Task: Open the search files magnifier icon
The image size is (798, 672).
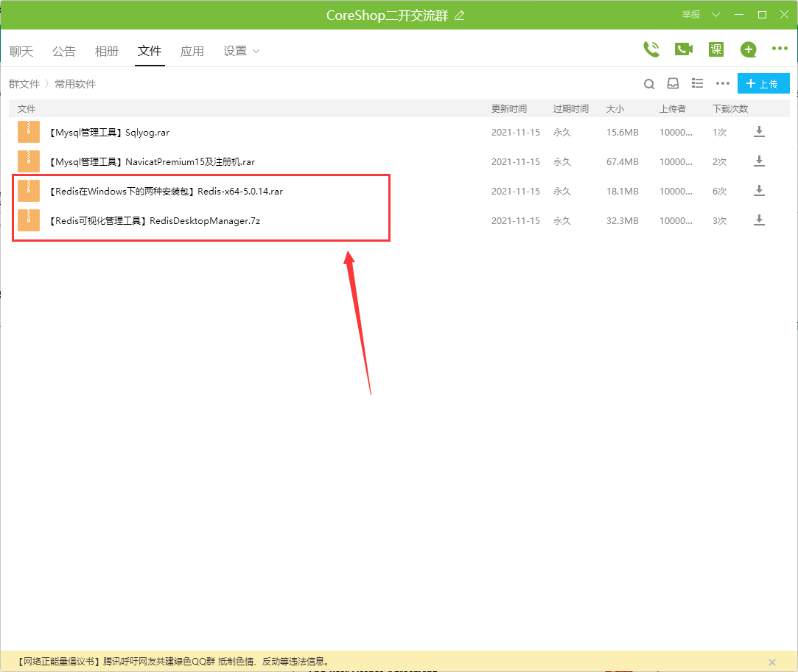Action: [649, 84]
